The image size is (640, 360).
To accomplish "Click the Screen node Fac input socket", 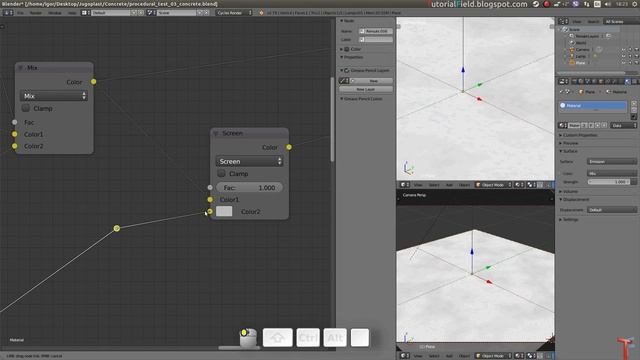I will pyautogui.click(x=210, y=187).
